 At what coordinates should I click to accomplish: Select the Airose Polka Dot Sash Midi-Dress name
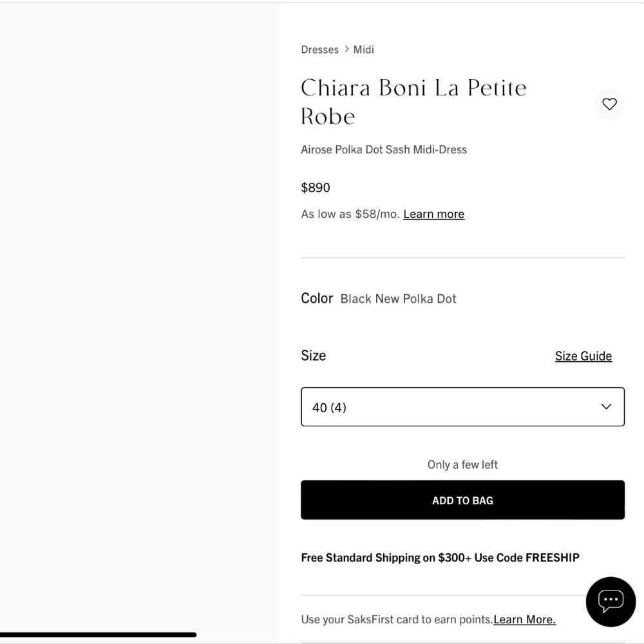click(x=384, y=149)
